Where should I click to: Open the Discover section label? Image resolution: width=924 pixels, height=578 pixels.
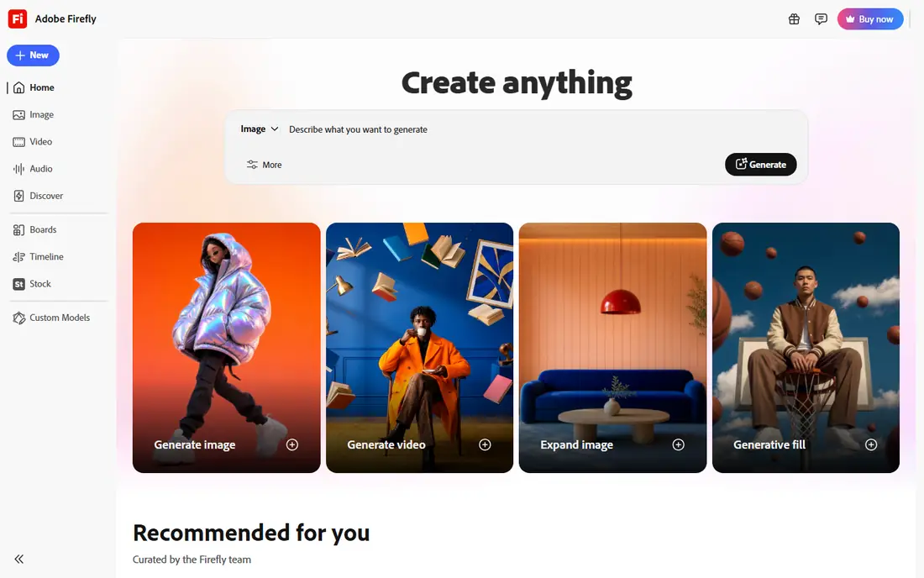(x=46, y=197)
